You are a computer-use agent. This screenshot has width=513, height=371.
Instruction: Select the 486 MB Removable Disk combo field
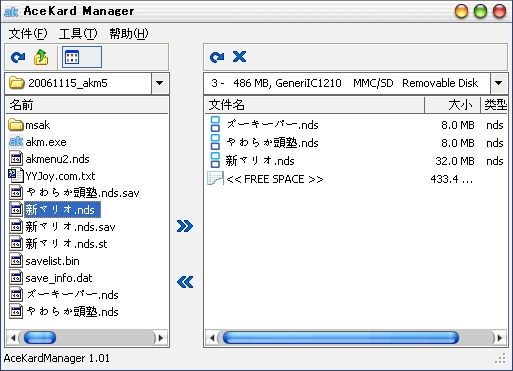(x=355, y=83)
